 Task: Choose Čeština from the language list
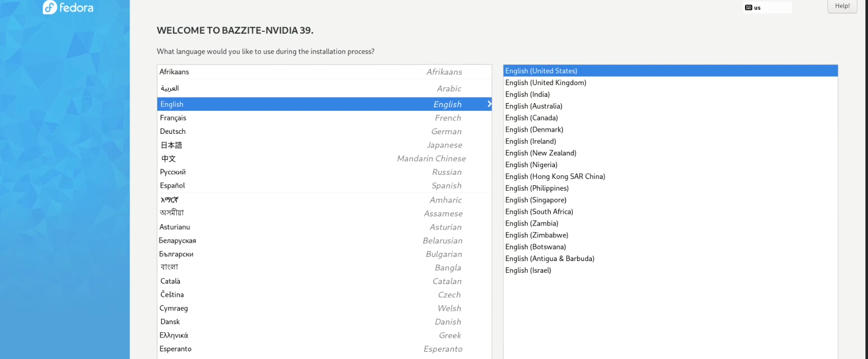coord(324,294)
